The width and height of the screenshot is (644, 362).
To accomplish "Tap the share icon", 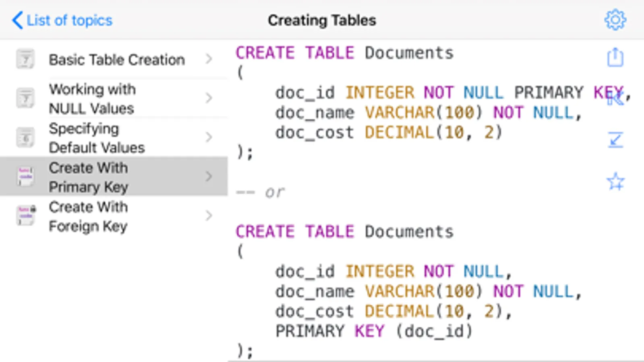I will coord(615,57).
